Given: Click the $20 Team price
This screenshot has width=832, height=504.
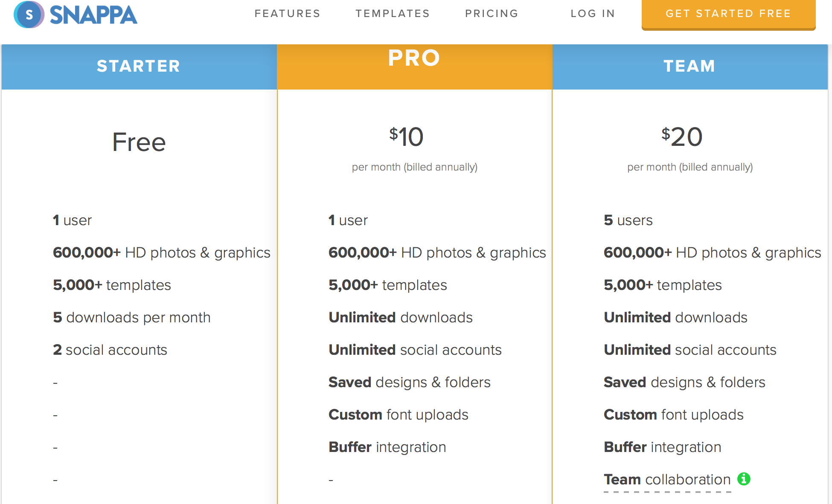Looking at the screenshot, I should [682, 137].
